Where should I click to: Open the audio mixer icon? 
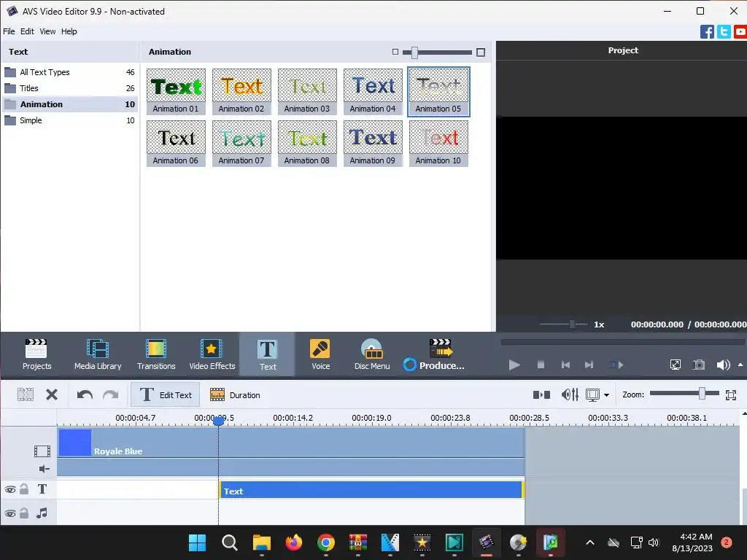[x=570, y=394]
